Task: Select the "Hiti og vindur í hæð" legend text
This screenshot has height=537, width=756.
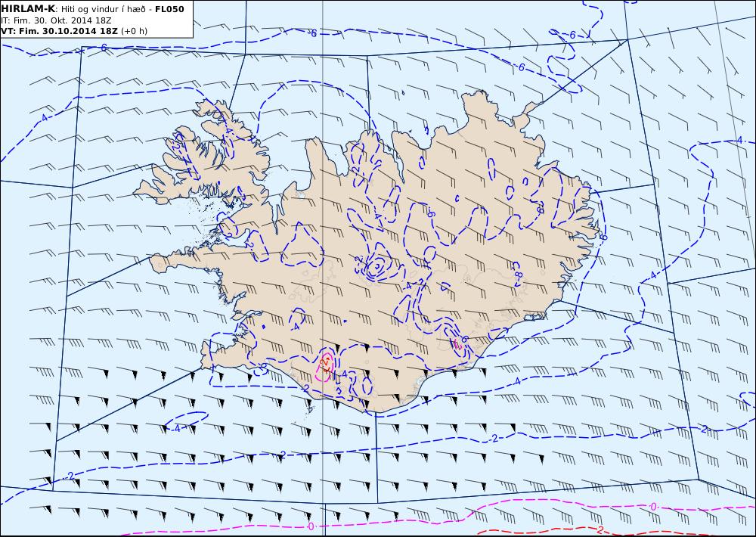Action: (103, 9)
